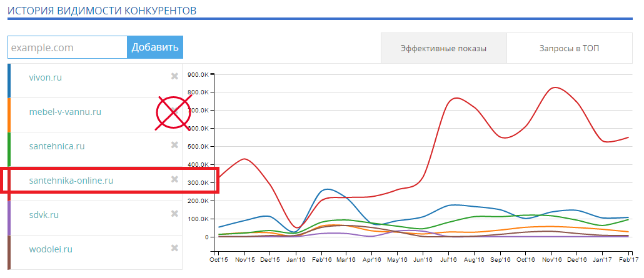Screen dimensions: 644x278
Task: Click the 500.0K y-axis label
Action: (x=198, y=147)
